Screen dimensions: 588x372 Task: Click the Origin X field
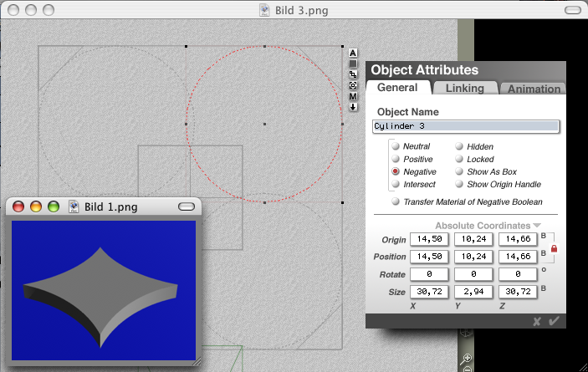[x=429, y=239]
